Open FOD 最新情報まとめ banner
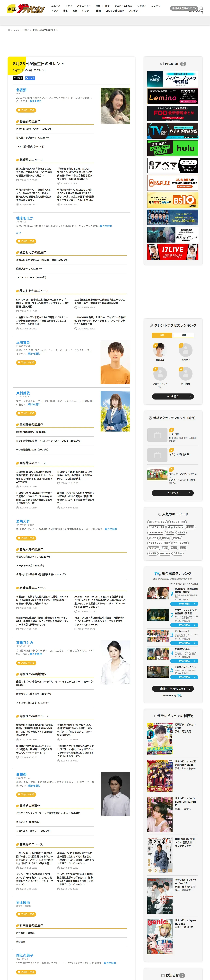This screenshot has width=210, height=980. (x=173, y=114)
